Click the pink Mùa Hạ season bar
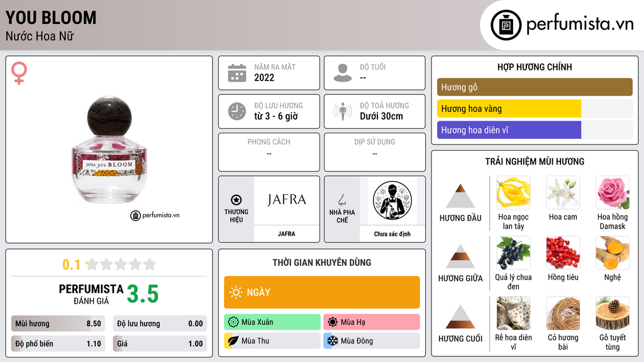Screen dimensions: 644x362 (x=372, y=322)
